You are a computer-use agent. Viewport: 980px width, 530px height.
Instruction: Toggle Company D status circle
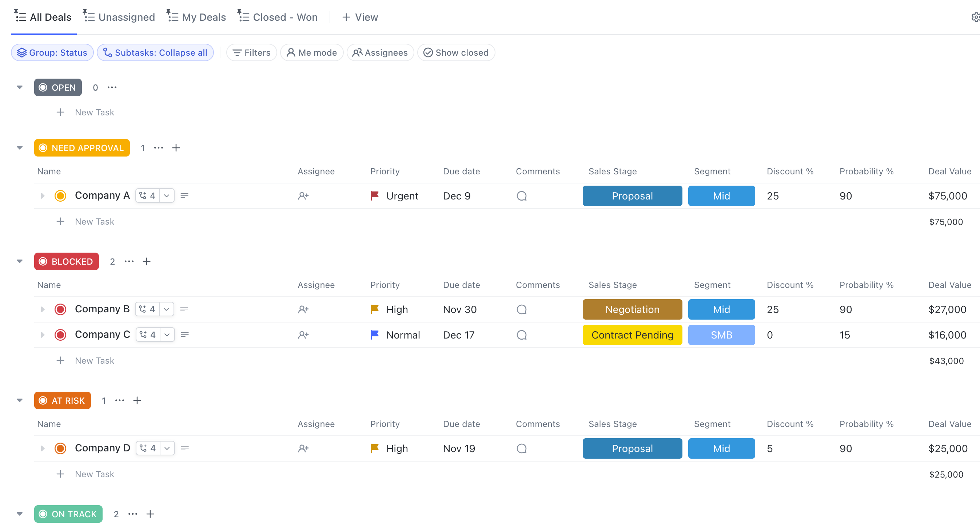[60, 448]
